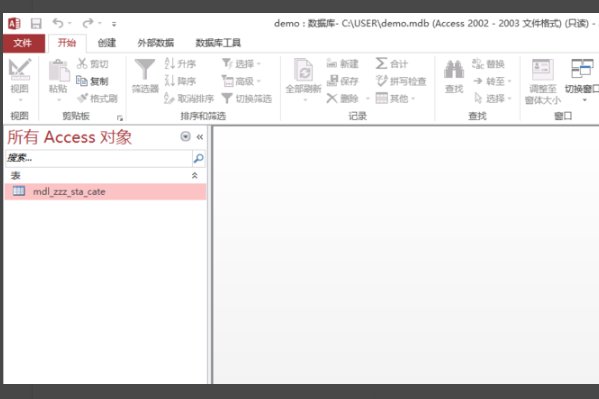Select 复制 copy in the clipboard group
Viewport: 599px width, 399px height.
92,81
